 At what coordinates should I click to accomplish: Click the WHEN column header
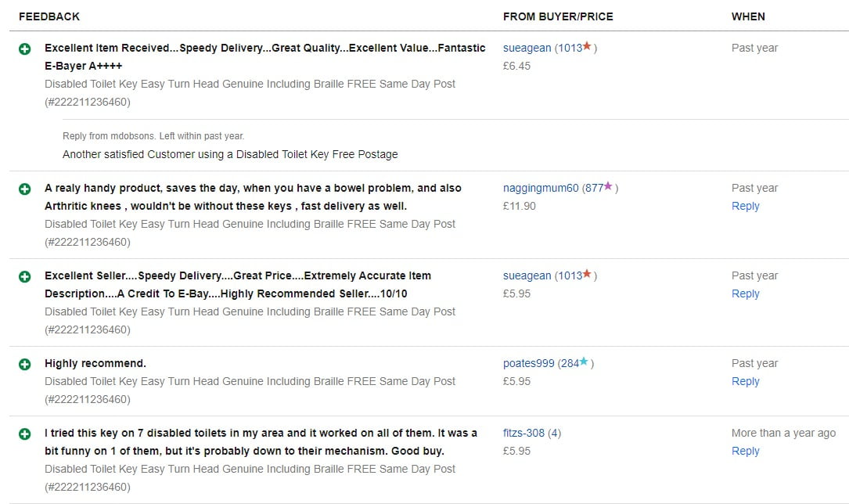tap(748, 16)
